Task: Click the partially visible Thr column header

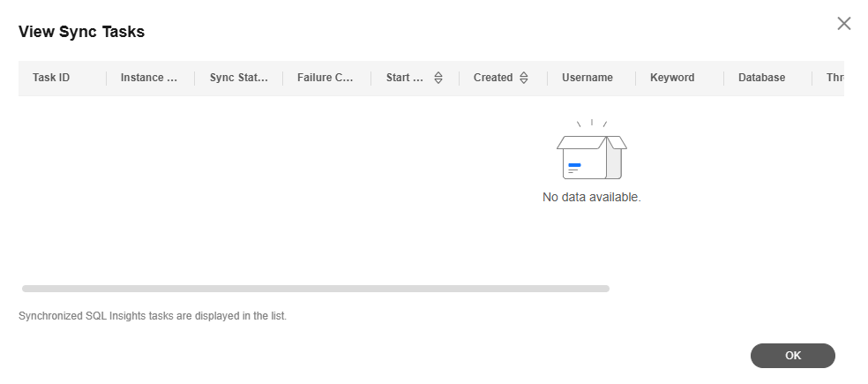Action: point(834,78)
